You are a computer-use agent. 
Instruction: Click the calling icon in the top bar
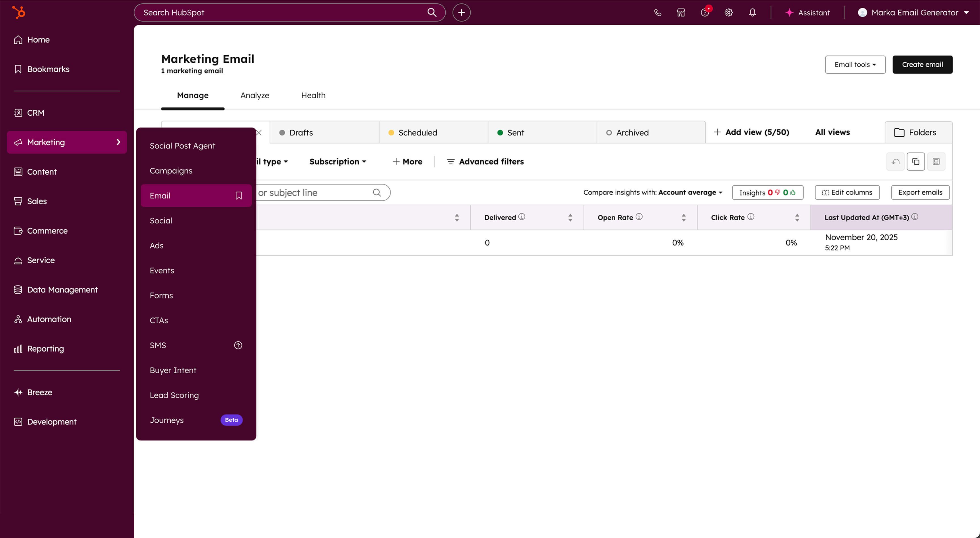point(657,12)
